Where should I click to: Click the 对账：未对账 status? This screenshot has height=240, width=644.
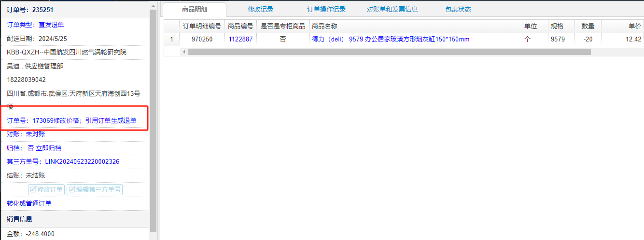pyautogui.click(x=26, y=134)
